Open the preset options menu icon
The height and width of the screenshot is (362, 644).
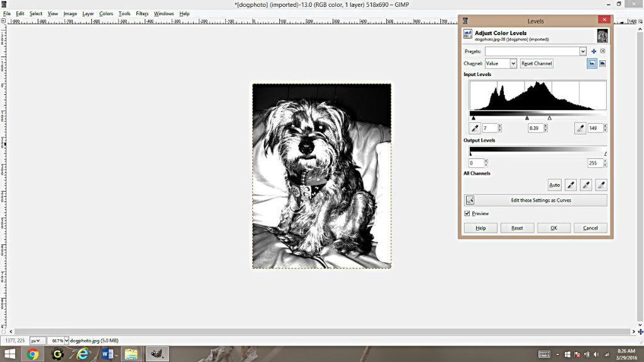point(604,50)
